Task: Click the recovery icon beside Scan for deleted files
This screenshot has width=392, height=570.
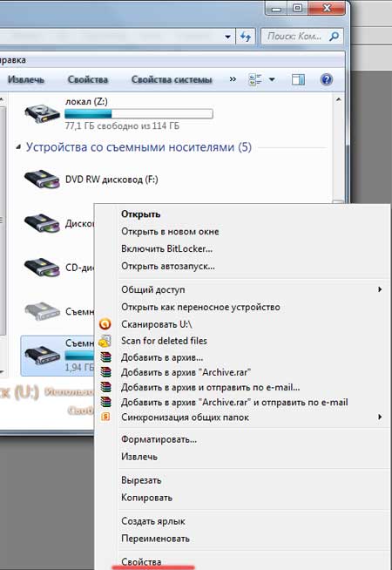Action: (x=105, y=341)
